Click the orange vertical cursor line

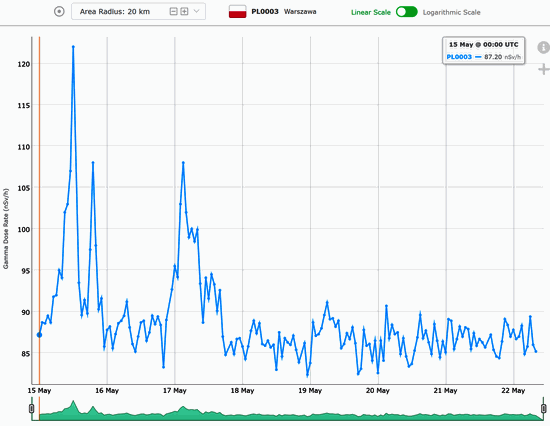coord(39,211)
